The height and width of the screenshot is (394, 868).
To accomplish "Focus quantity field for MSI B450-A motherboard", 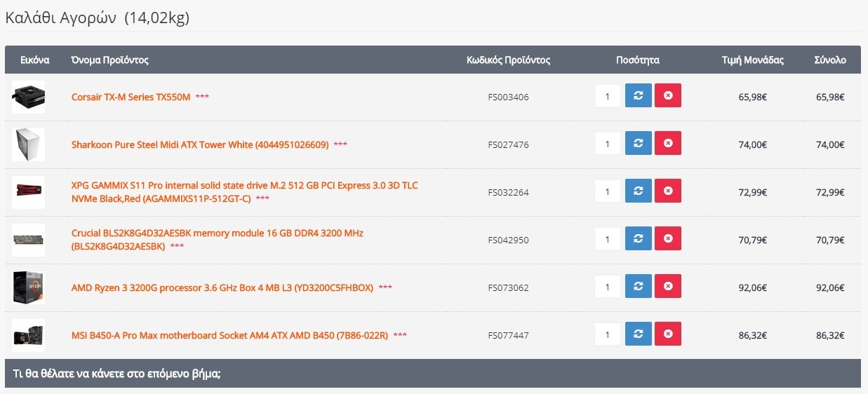I will tap(608, 335).
